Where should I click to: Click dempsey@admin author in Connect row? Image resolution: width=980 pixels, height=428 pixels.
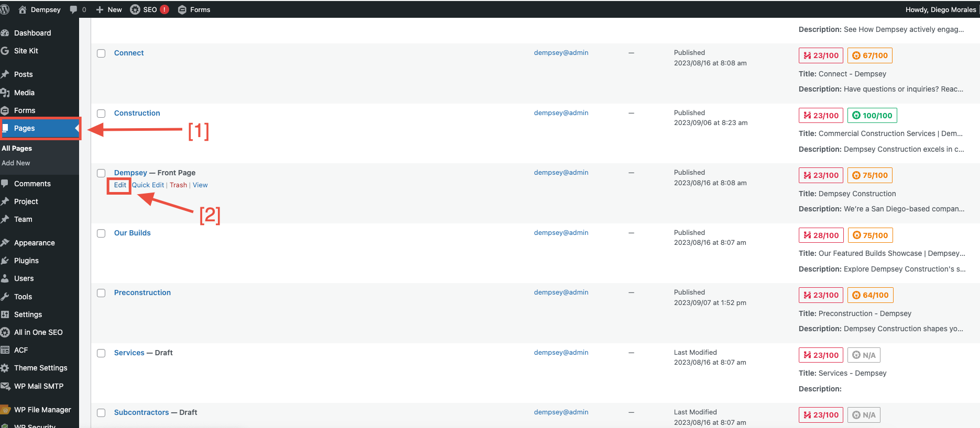(x=561, y=52)
